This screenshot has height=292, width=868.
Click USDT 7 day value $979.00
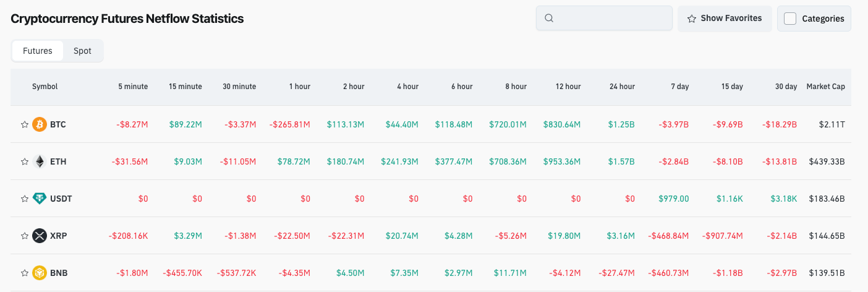pos(674,199)
